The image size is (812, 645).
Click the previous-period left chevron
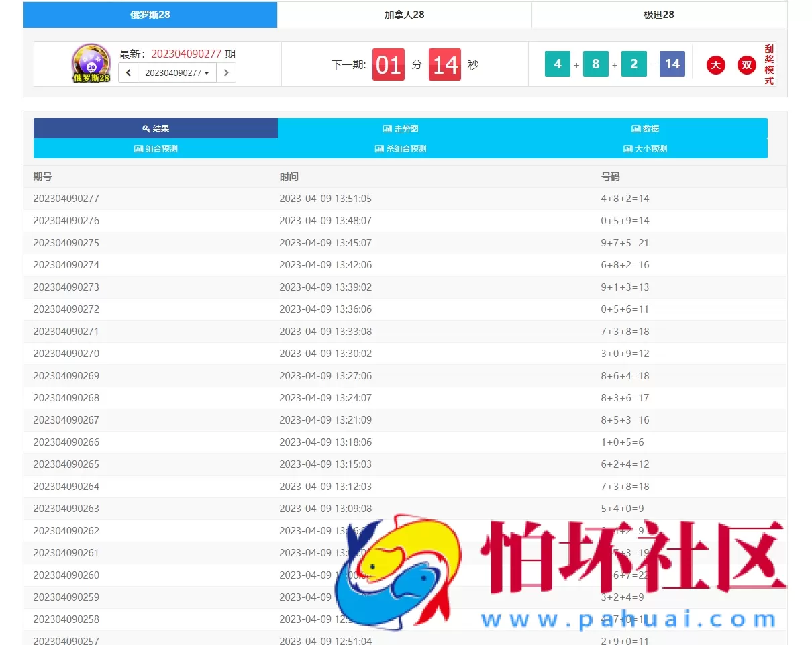[x=128, y=72]
